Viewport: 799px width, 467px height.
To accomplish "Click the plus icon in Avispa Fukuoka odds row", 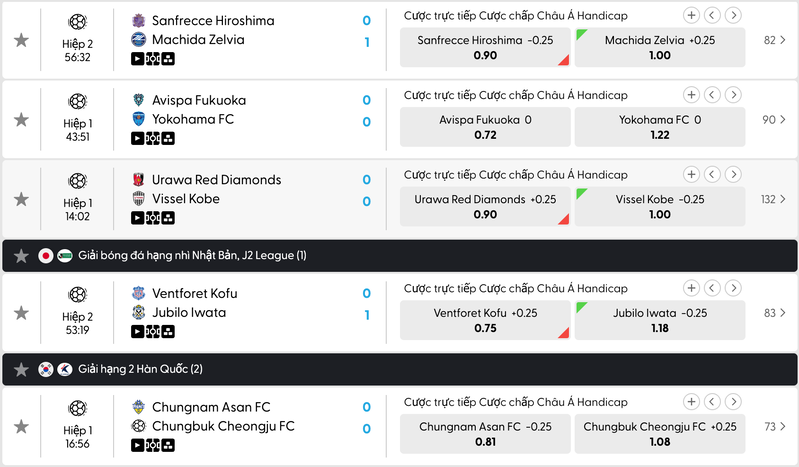I will [x=691, y=95].
